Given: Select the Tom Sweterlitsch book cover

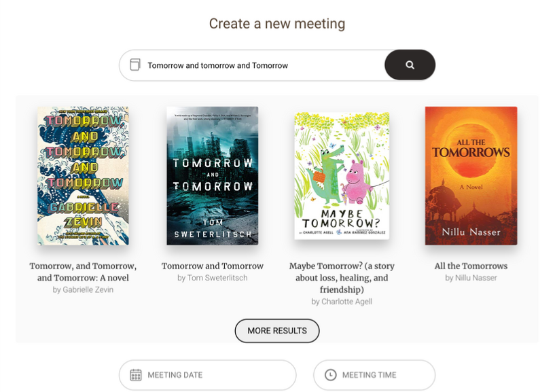Looking at the screenshot, I should 213,176.
